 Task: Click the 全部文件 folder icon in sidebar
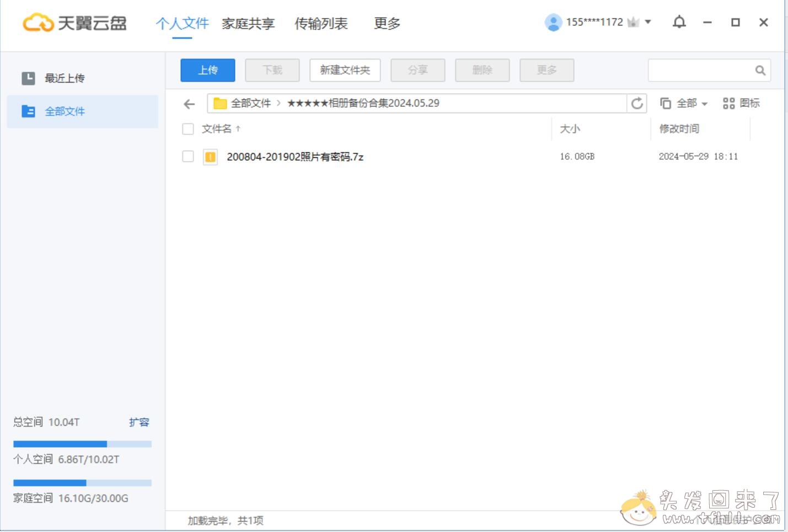[28, 111]
